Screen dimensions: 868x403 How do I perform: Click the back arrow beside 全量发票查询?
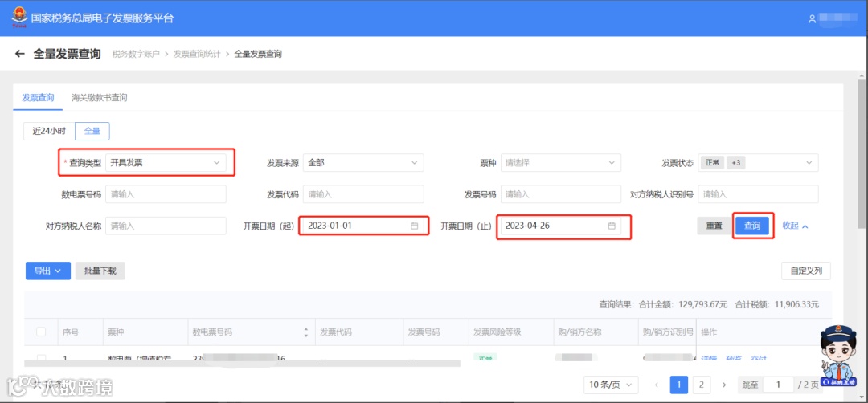point(20,54)
